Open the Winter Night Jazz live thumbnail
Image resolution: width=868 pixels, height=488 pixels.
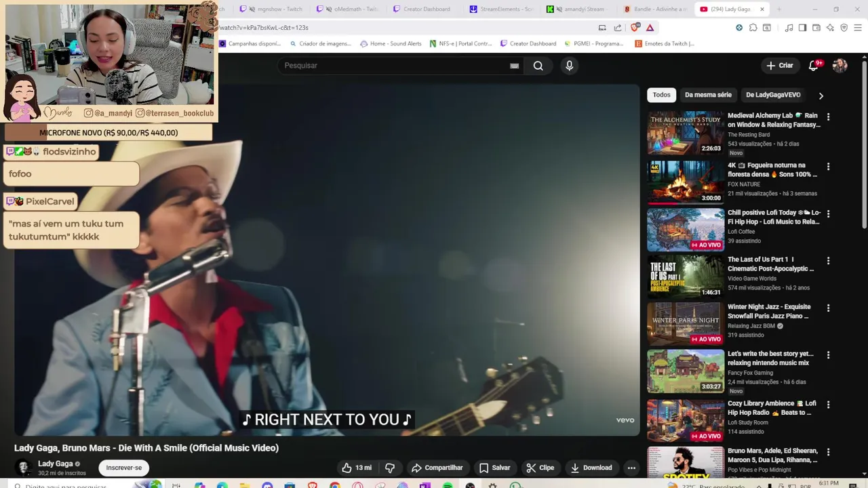tap(685, 324)
